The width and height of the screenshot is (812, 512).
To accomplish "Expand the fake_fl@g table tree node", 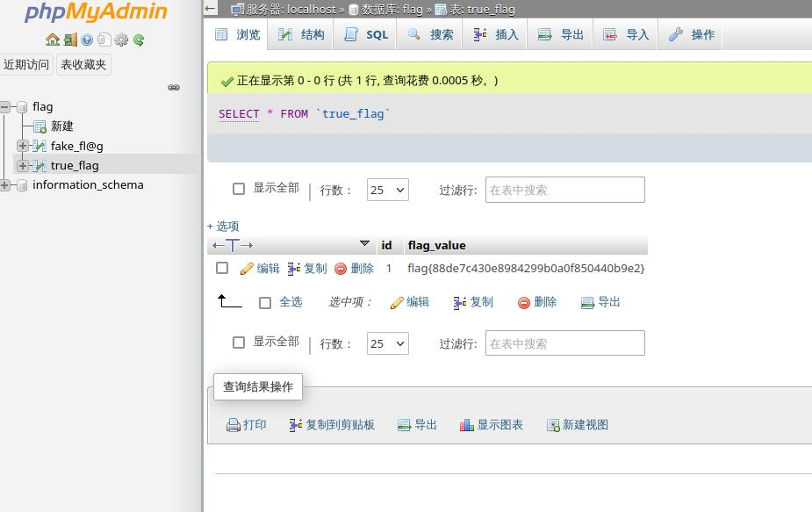I will click(23, 146).
